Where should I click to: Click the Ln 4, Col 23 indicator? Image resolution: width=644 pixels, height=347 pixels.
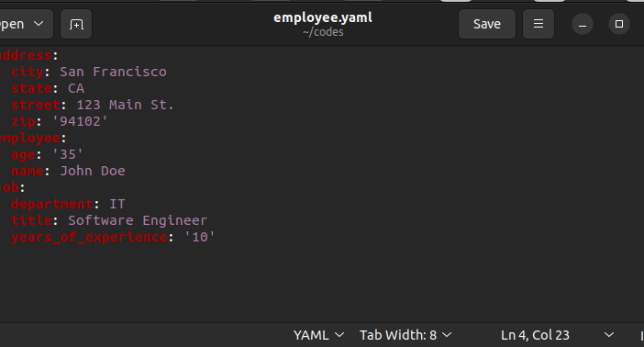click(535, 335)
